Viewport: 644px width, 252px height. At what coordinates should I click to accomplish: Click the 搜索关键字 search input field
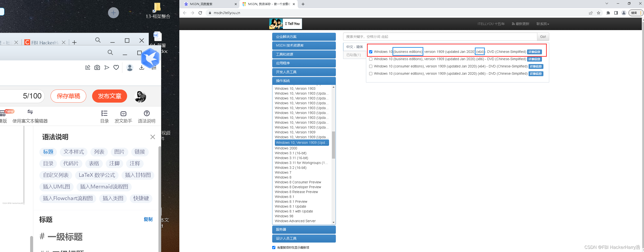[440, 37]
